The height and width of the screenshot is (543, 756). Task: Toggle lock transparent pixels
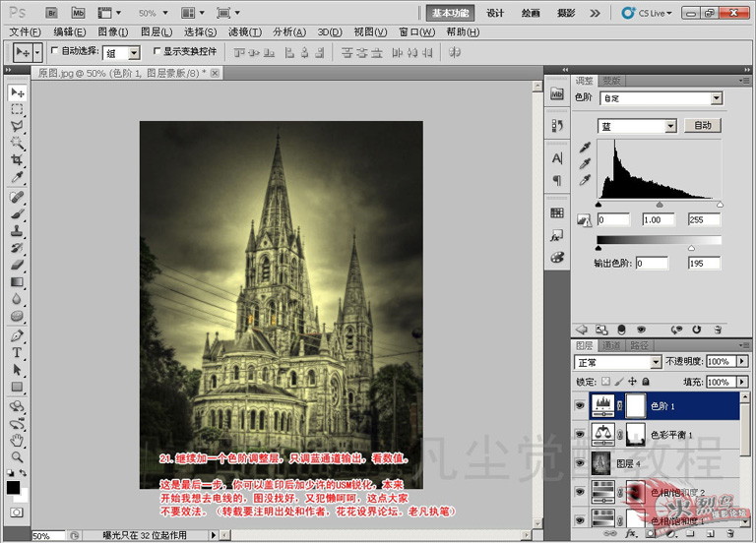(605, 382)
